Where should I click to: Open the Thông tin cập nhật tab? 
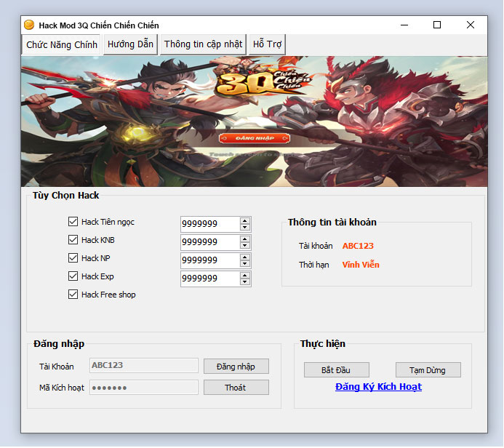click(203, 44)
